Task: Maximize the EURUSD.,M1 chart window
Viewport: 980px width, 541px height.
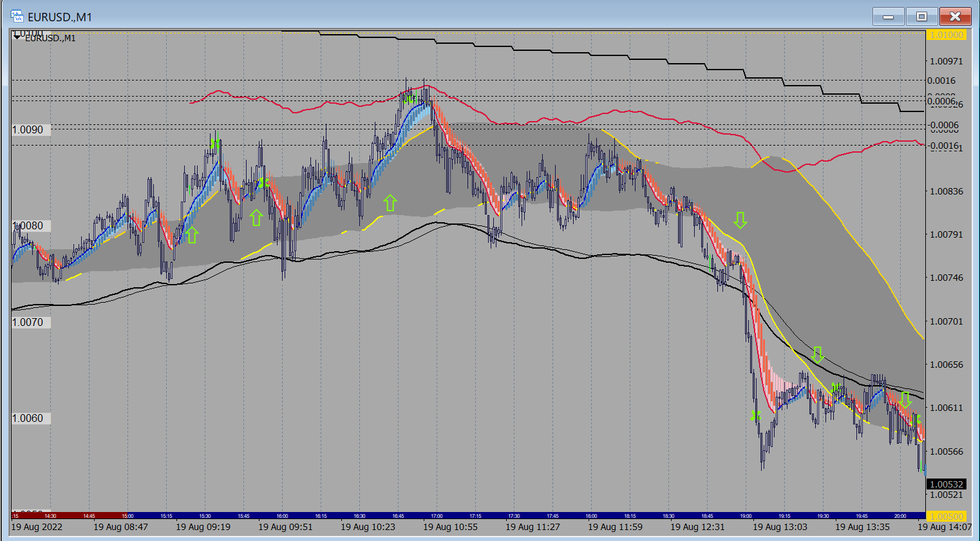Action: pos(921,16)
